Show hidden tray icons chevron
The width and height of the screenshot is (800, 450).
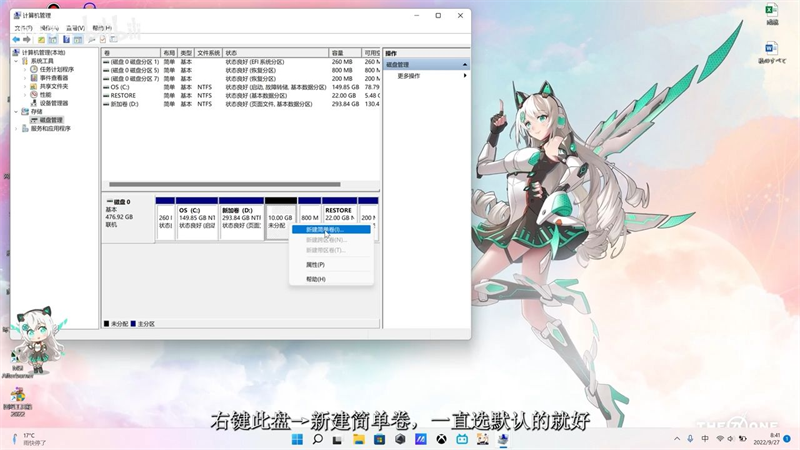click(677, 439)
